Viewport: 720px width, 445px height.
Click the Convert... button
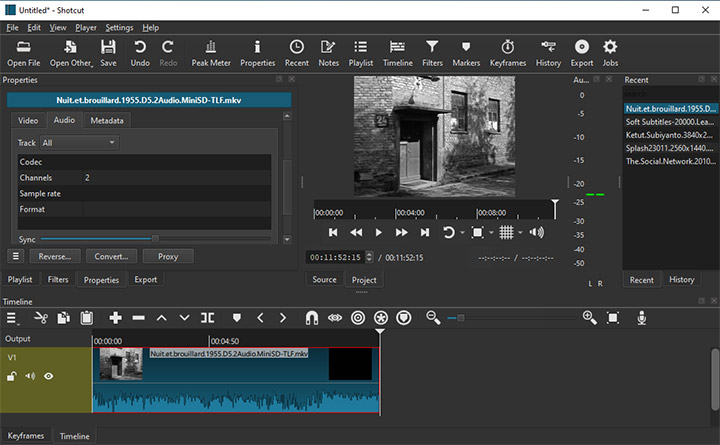(x=111, y=256)
